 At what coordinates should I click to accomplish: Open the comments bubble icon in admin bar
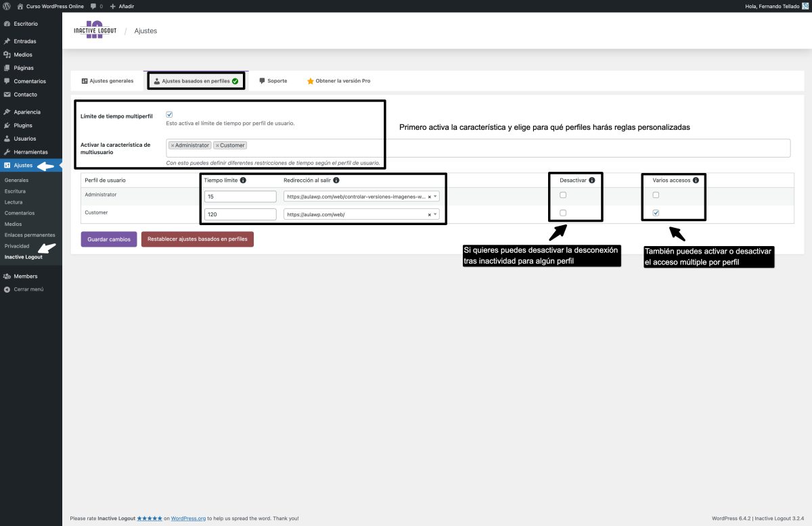point(93,6)
